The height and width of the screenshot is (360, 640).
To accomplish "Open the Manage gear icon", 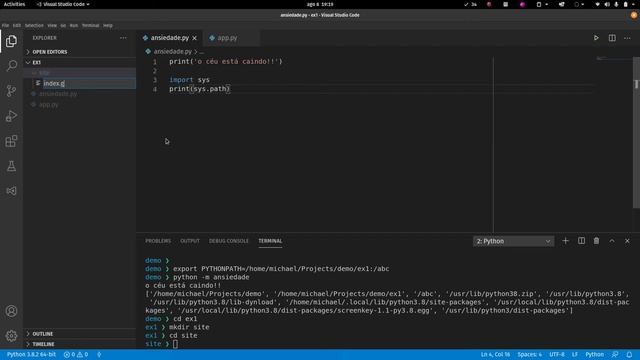I will [x=11, y=336].
